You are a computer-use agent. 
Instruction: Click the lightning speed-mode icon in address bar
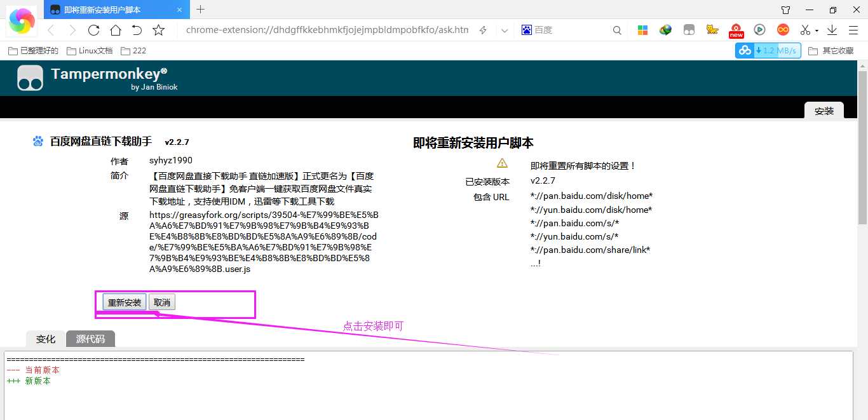[x=483, y=30]
